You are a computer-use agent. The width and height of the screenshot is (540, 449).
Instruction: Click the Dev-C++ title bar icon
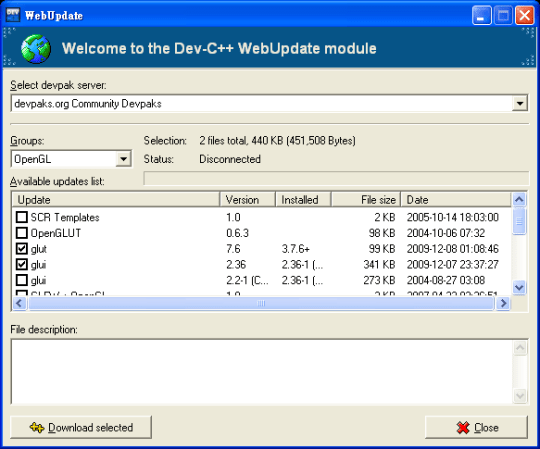13,15
